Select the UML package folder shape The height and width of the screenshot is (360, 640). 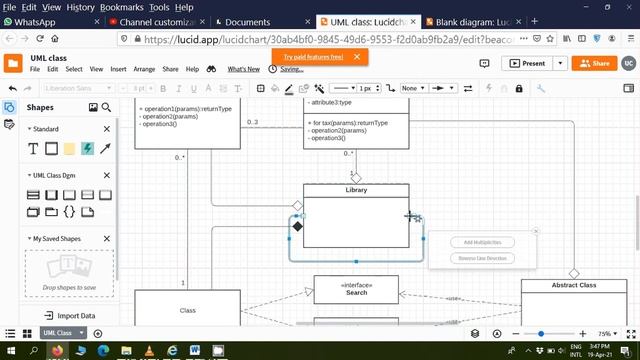51,212
